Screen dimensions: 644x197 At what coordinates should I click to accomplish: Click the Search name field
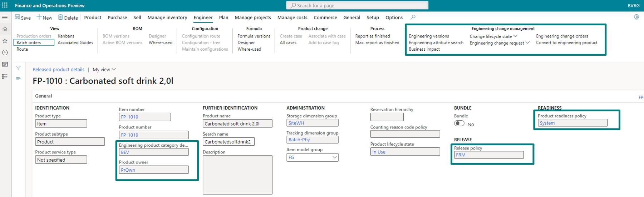[228, 142]
